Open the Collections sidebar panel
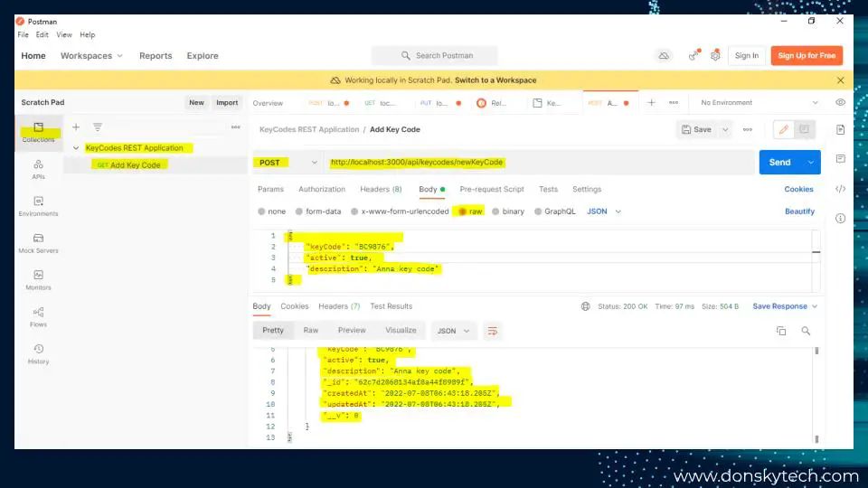This screenshot has width=868, height=488. 38,133
